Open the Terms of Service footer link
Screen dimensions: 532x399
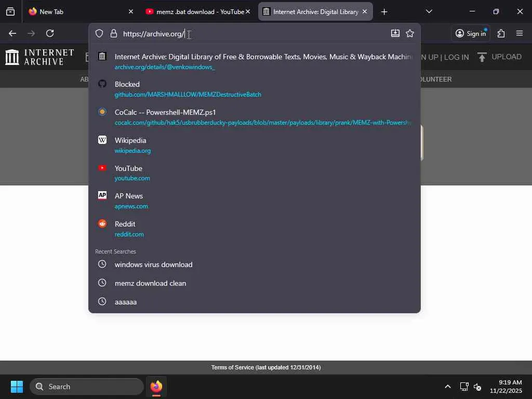(266, 367)
